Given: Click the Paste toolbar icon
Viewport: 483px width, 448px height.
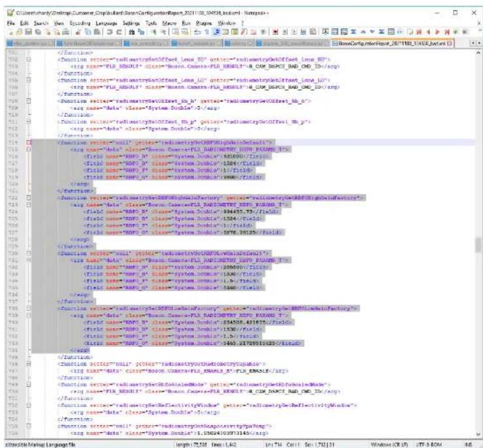Looking at the screenshot, I should (97, 32).
